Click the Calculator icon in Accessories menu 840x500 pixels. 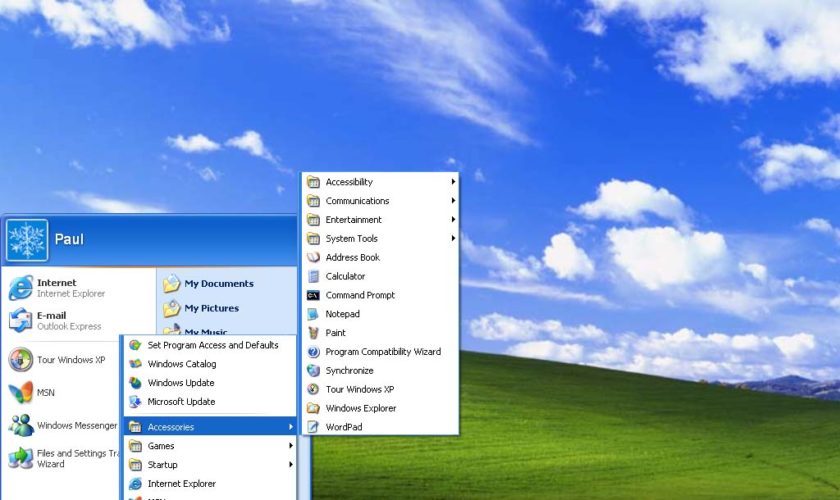(313, 276)
